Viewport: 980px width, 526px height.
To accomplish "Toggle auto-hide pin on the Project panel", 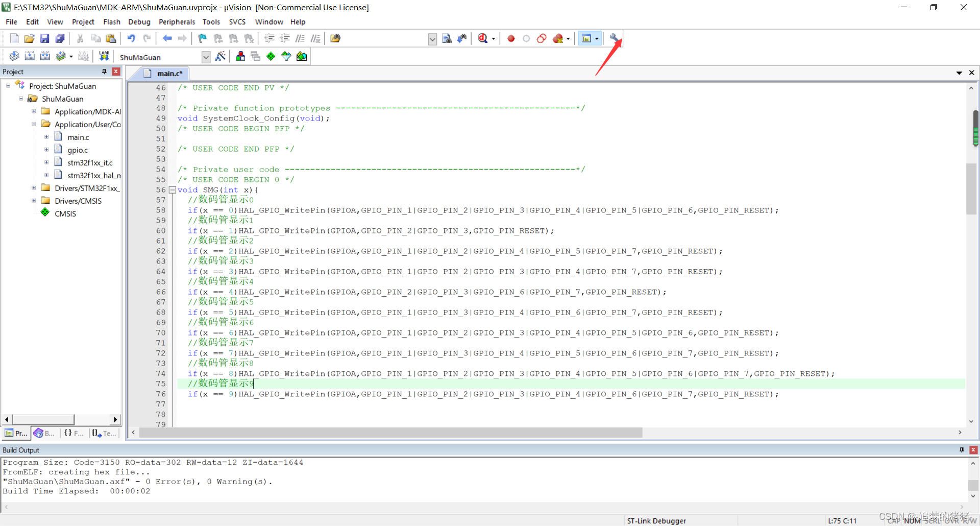I will coord(105,71).
